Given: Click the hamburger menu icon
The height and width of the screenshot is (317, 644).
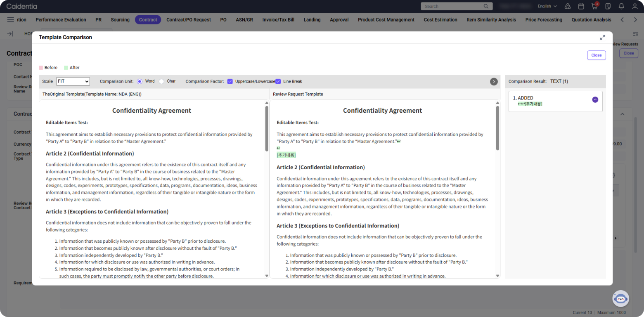Looking at the screenshot, I should click(11, 20).
